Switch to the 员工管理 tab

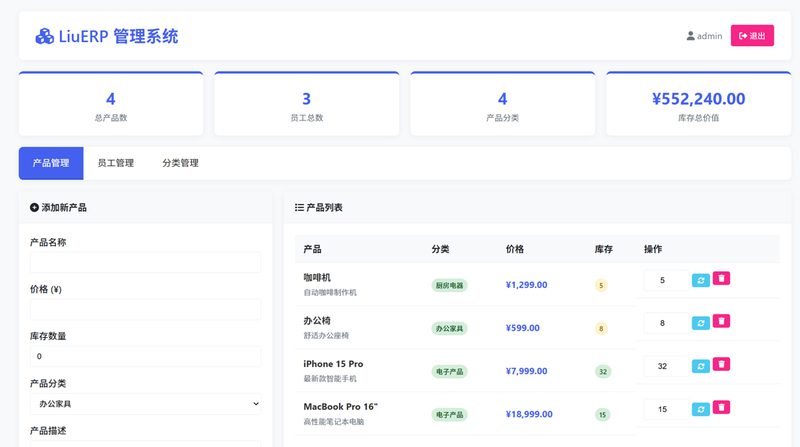(115, 163)
